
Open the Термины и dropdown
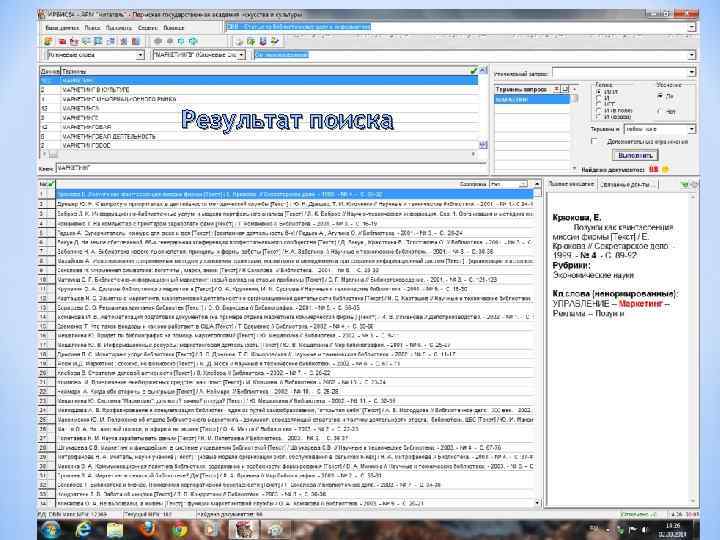click(x=692, y=129)
